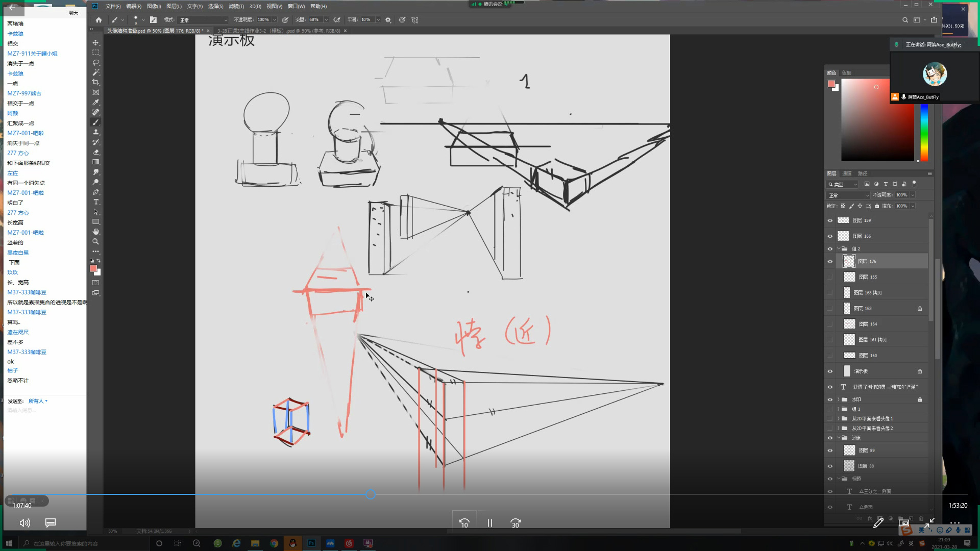Show hidden layer 图层 165
This screenshot has width=980, height=551.
(830, 277)
